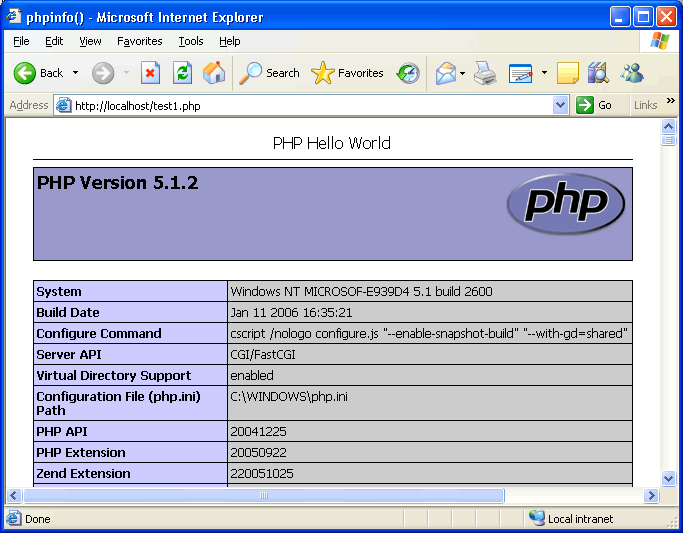Click the "20041225" value
Screen dimensions: 683x533
click(x=258, y=432)
